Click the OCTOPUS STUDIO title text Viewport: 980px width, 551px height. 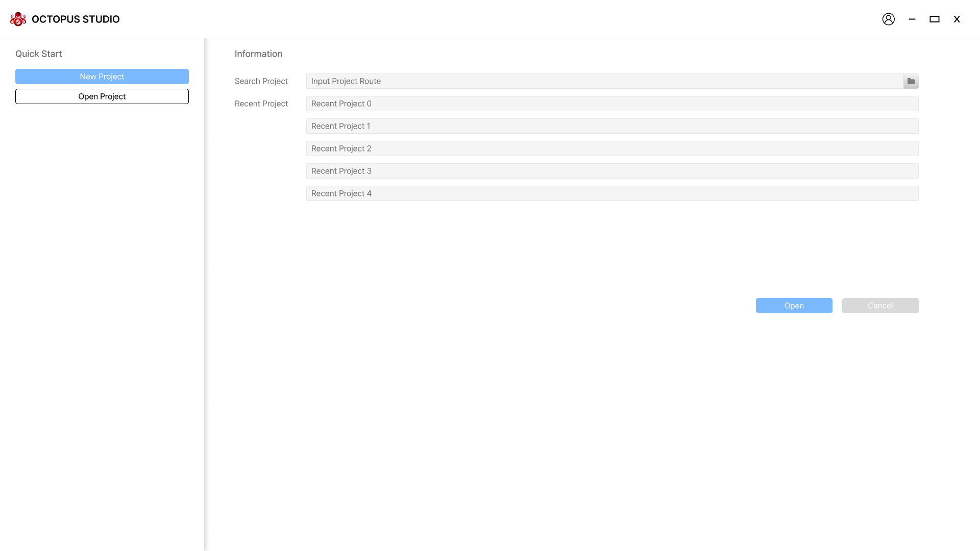click(x=76, y=19)
